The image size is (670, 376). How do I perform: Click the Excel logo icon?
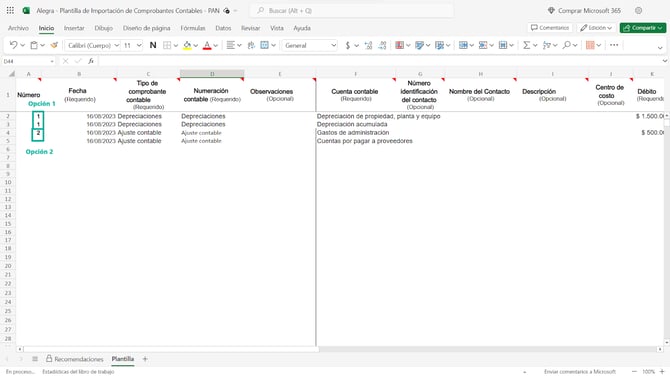click(x=26, y=10)
